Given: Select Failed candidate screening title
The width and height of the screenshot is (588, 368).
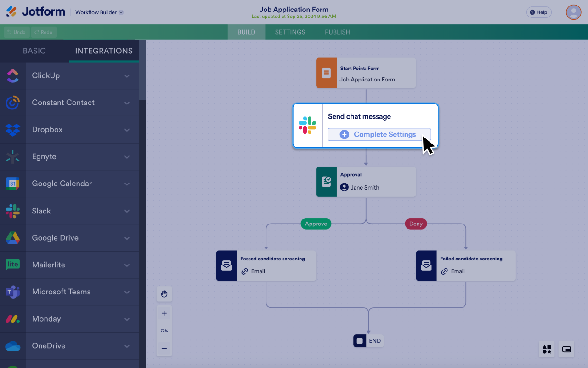Looking at the screenshot, I should [471, 259].
